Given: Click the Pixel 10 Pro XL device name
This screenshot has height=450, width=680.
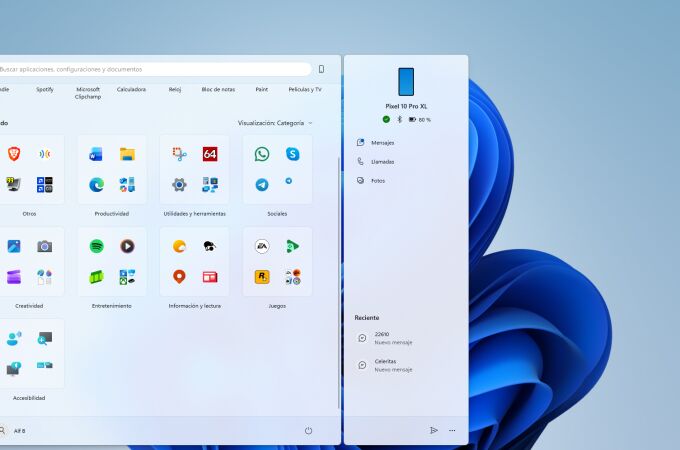Looking at the screenshot, I should click(x=406, y=106).
